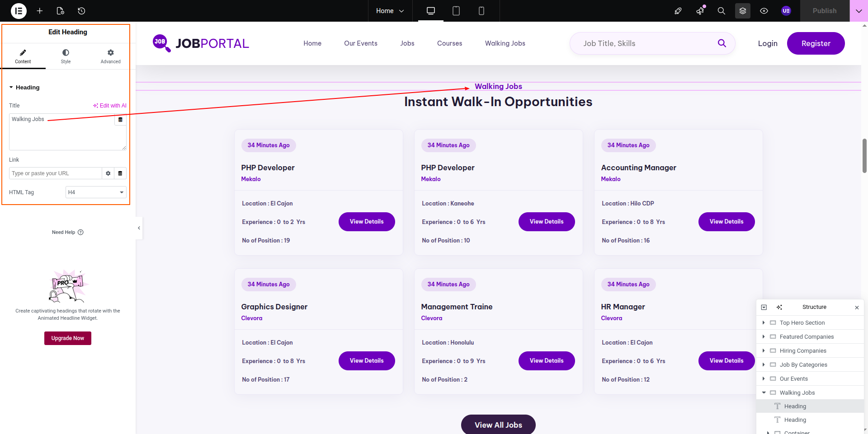Click the Elementor logo menu icon
This screenshot has height=434, width=868.
pos(19,11)
